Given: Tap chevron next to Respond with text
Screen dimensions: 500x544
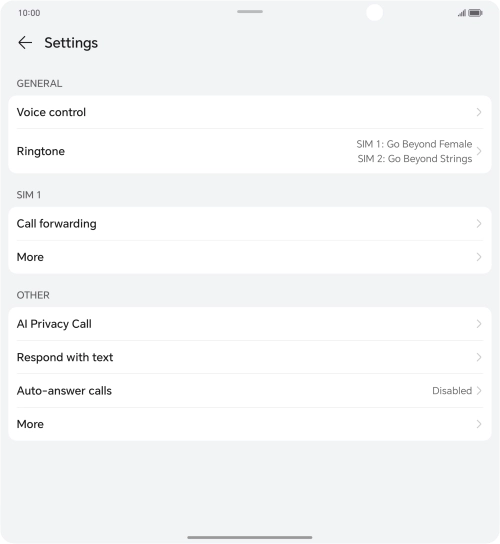Looking at the screenshot, I should click(479, 357).
